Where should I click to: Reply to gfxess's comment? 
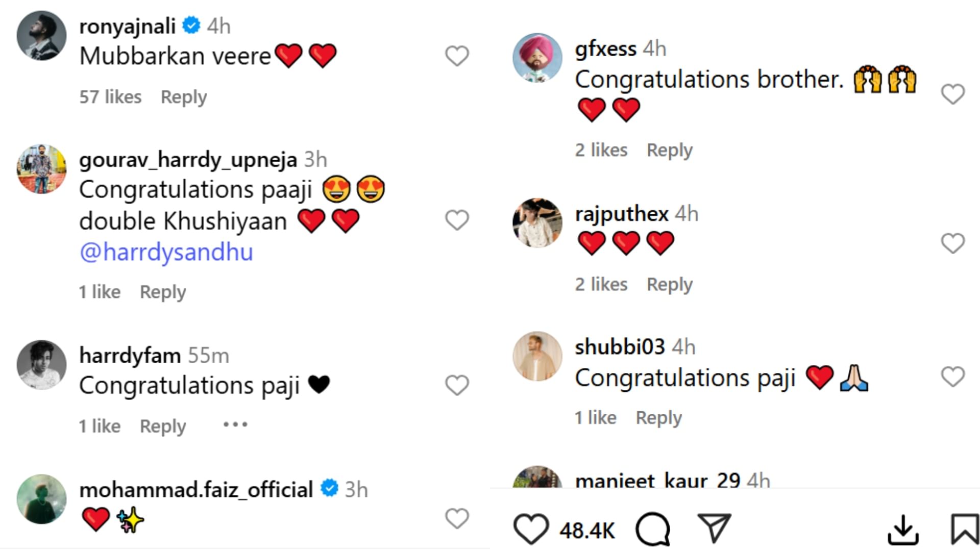click(x=670, y=150)
